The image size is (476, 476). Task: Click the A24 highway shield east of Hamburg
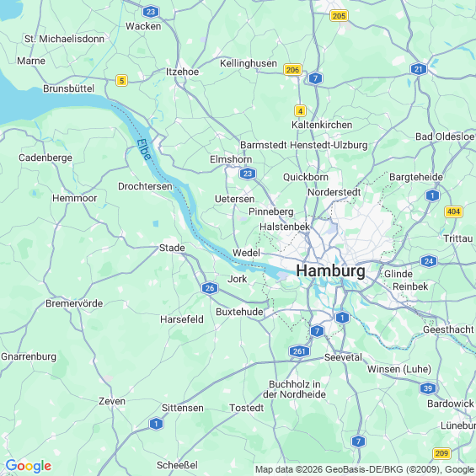coord(429,261)
